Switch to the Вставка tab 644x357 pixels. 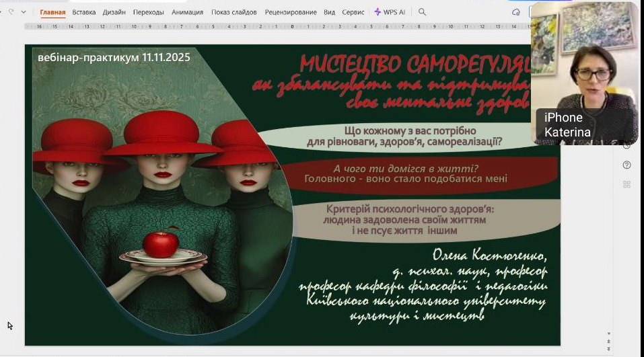[x=83, y=12]
